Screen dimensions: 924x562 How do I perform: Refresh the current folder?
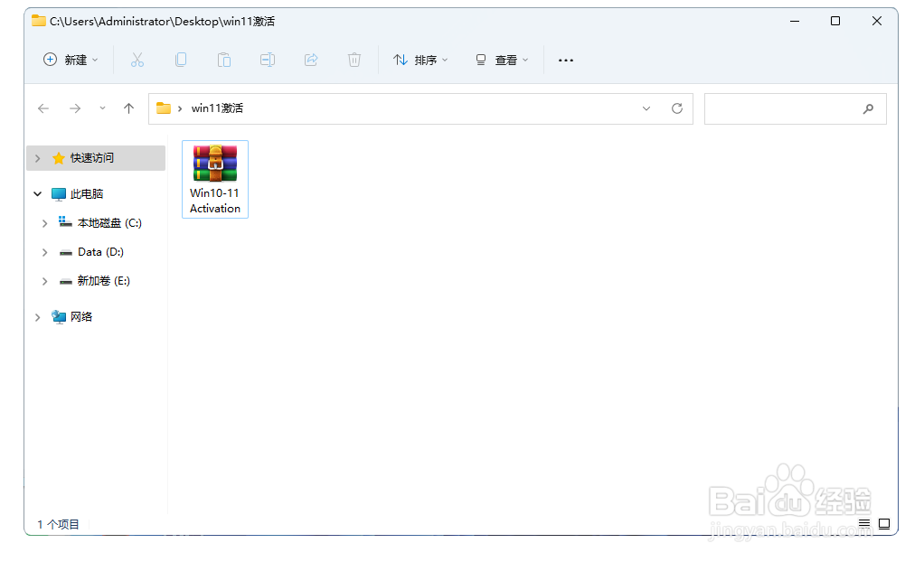point(677,108)
